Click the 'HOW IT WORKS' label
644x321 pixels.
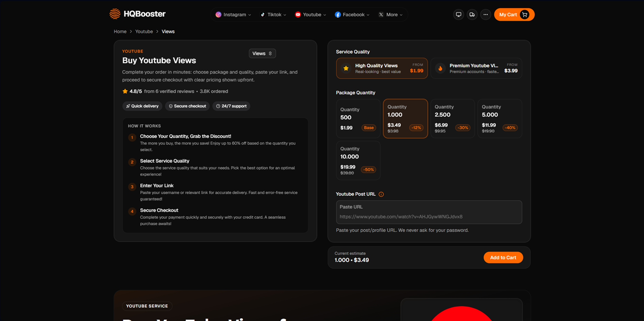pos(144,126)
